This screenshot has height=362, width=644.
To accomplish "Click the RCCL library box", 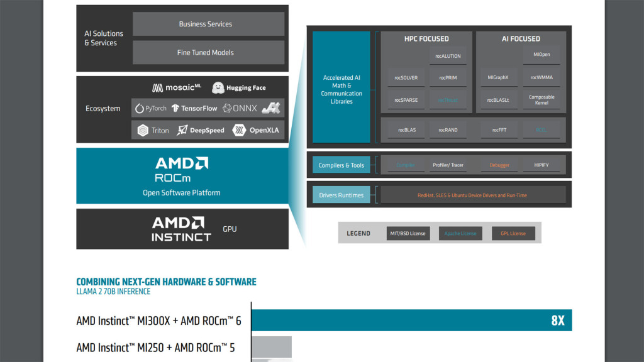I will (541, 129).
